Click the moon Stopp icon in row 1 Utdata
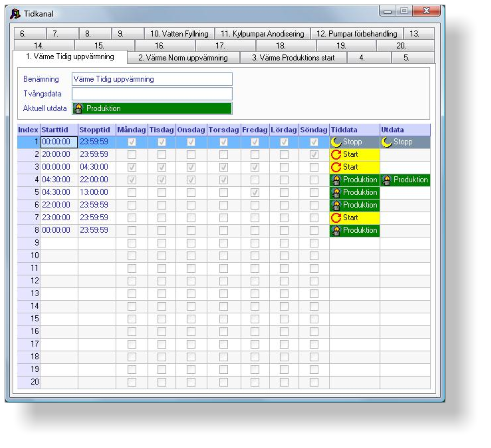The image size is (491, 448). click(x=386, y=142)
